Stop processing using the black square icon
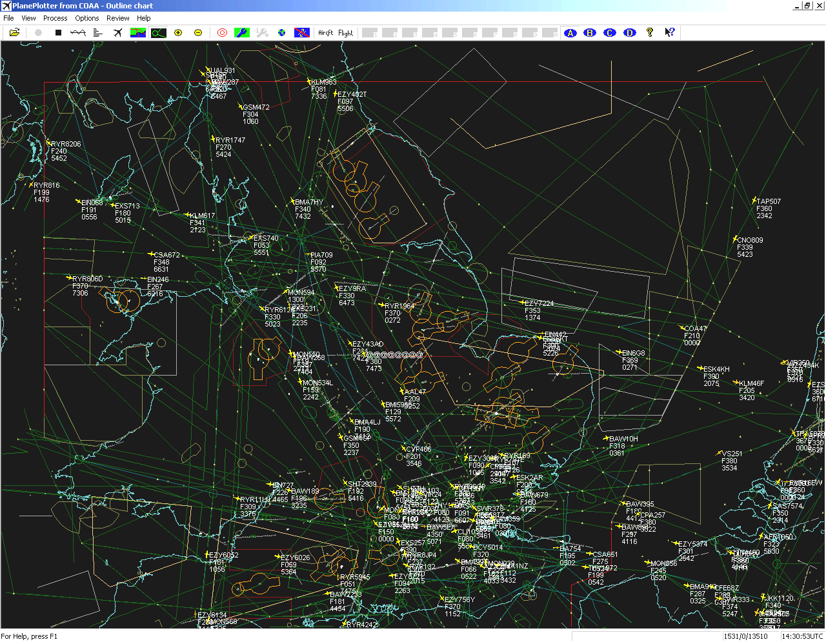 tap(58, 32)
